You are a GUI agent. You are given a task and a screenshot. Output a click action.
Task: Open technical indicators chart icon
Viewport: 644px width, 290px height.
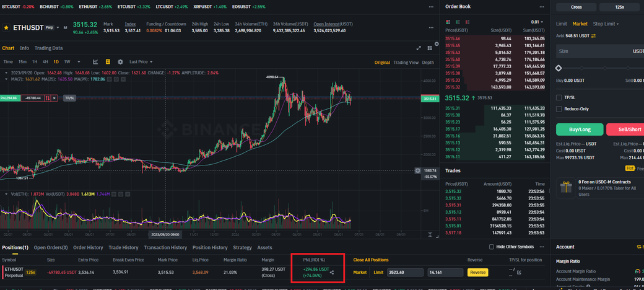[x=96, y=62]
